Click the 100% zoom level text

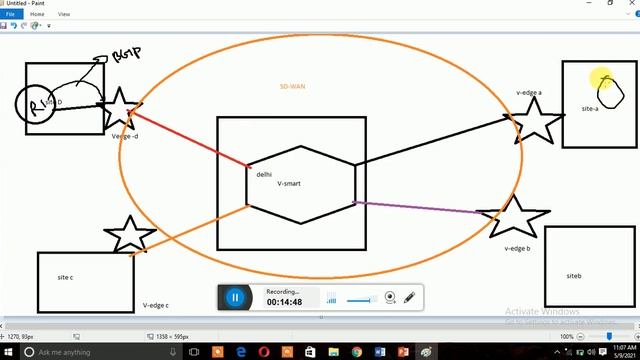(x=567, y=337)
